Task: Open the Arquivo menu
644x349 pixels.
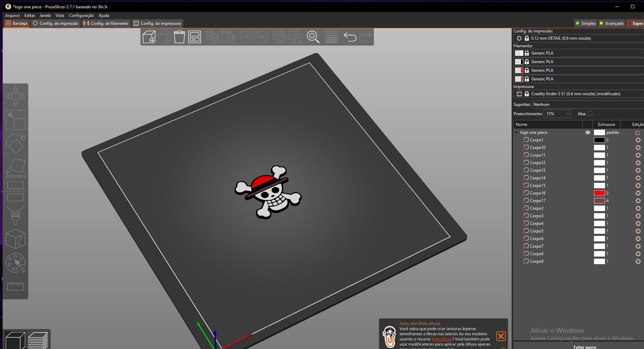Action: click(x=12, y=15)
